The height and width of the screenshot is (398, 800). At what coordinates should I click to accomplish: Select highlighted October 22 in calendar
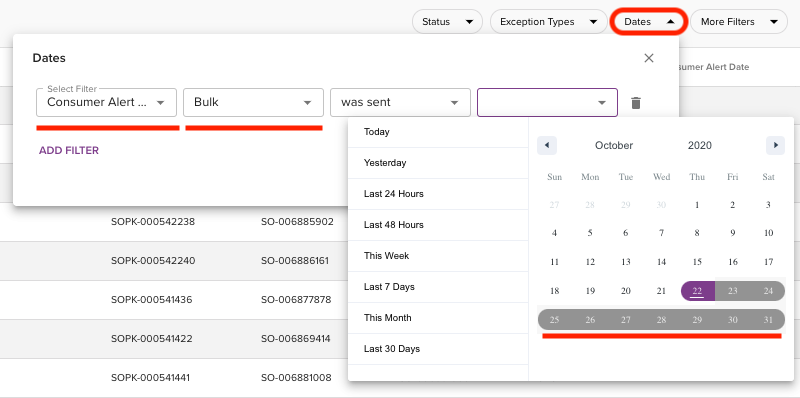(x=697, y=291)
